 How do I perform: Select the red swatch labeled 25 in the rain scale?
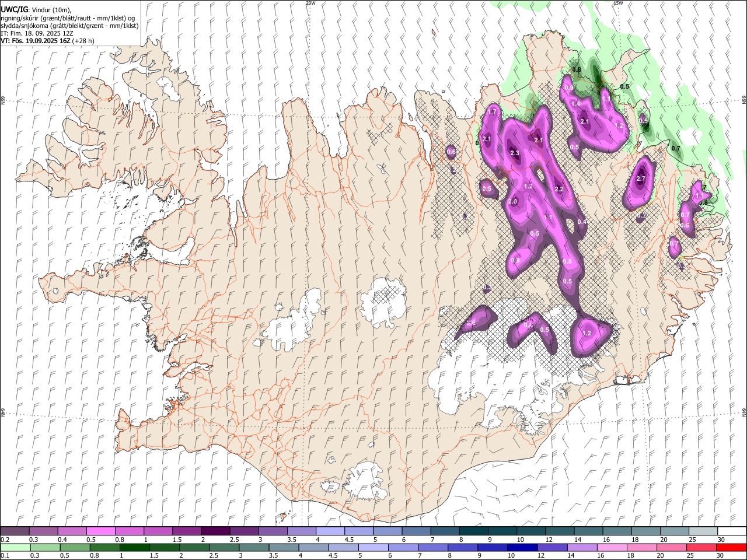pos(701,547)
